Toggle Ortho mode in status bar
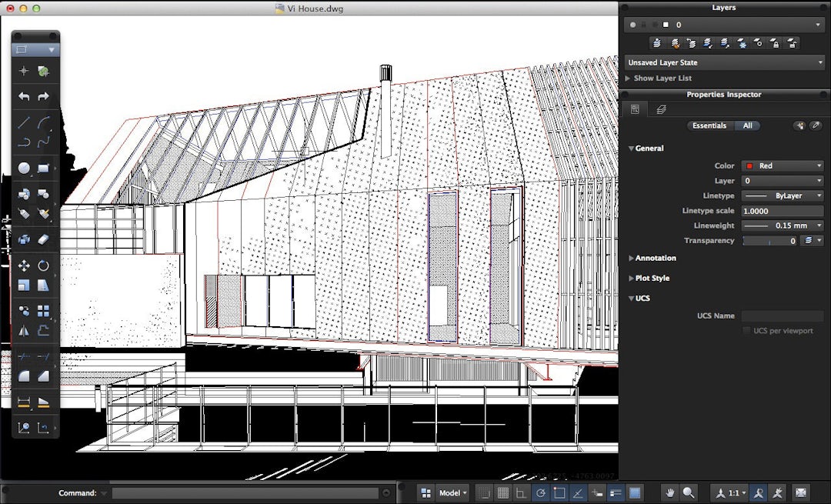This screenshot has width=831, height=504. [521, 492]
